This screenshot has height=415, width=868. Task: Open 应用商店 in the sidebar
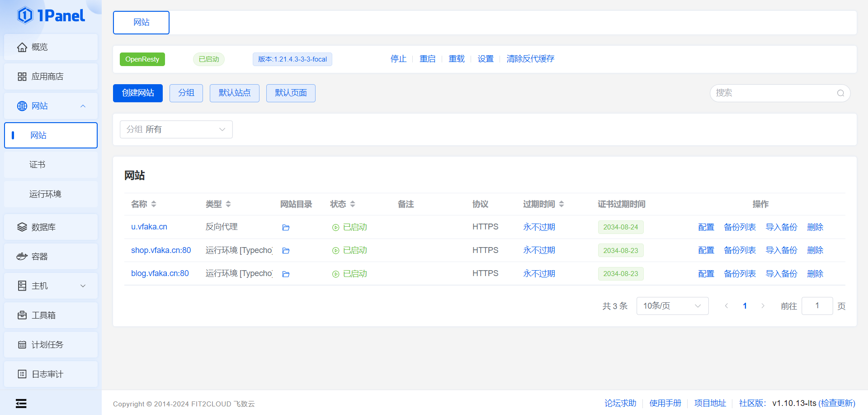[51, 76]
